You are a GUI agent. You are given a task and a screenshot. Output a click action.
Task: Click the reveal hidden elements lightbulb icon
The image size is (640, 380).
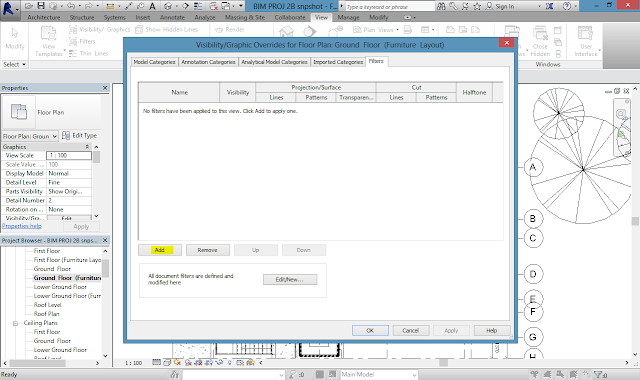pos(229,362)
